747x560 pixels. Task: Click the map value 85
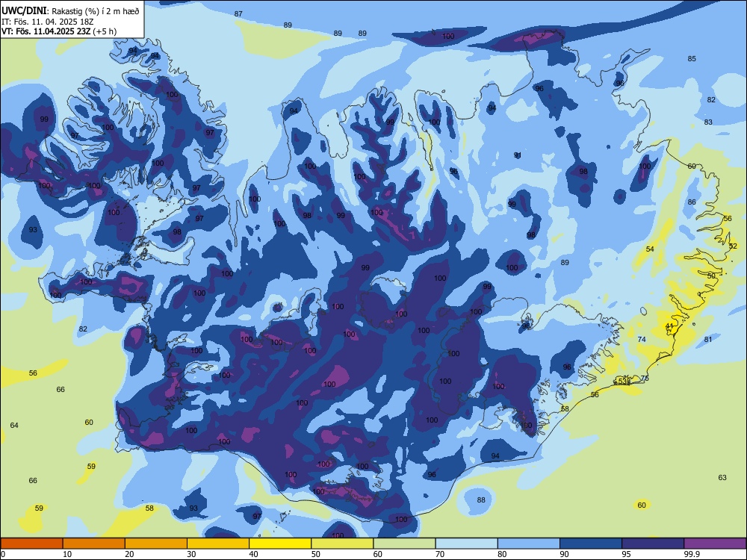(x=692, y=59)
